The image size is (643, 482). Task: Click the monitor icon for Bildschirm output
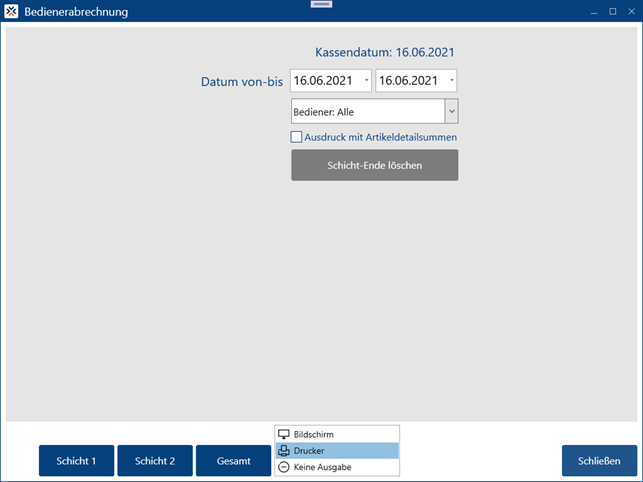[x=284, y=434]
